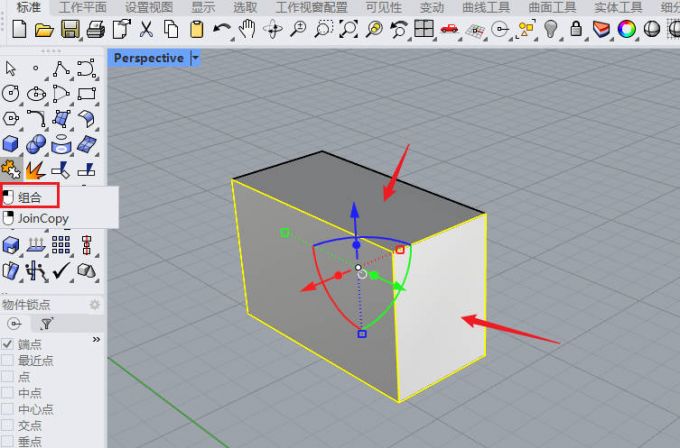Switch to the 工作平面 tab

[82, 7]
